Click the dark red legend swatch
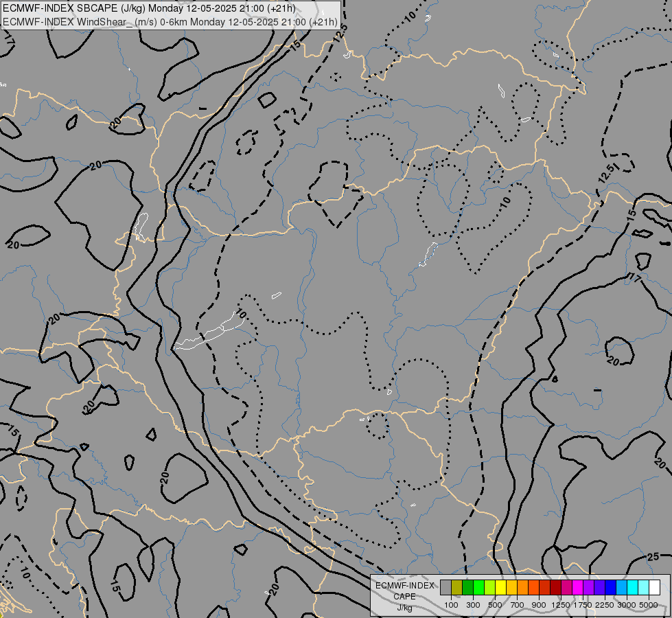 pyautogui.click(x=555, y=588)
